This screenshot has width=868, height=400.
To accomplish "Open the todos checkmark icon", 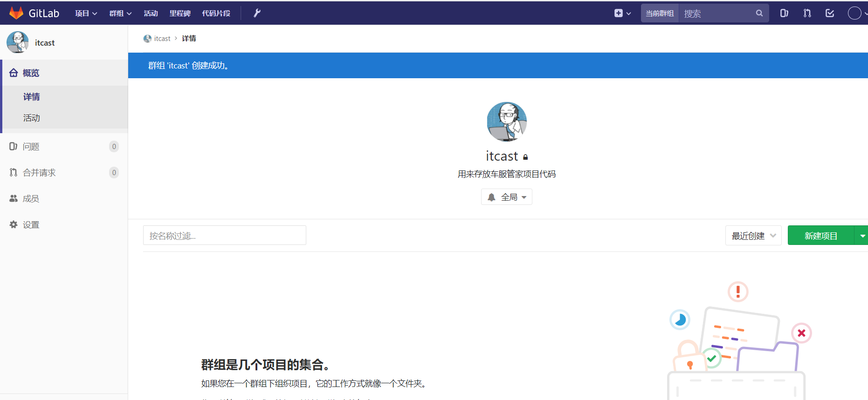I will [830, 13].
